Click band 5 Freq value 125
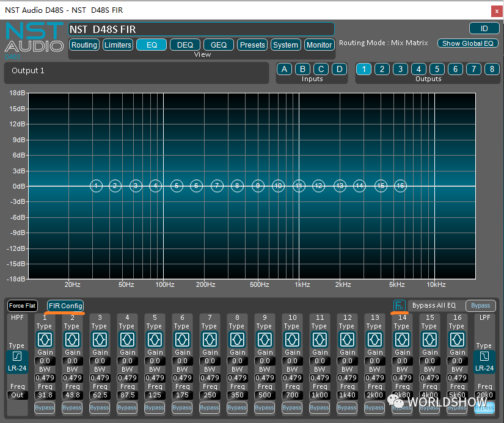The height and width of the screenshot is (423, 504). (155, 395)
